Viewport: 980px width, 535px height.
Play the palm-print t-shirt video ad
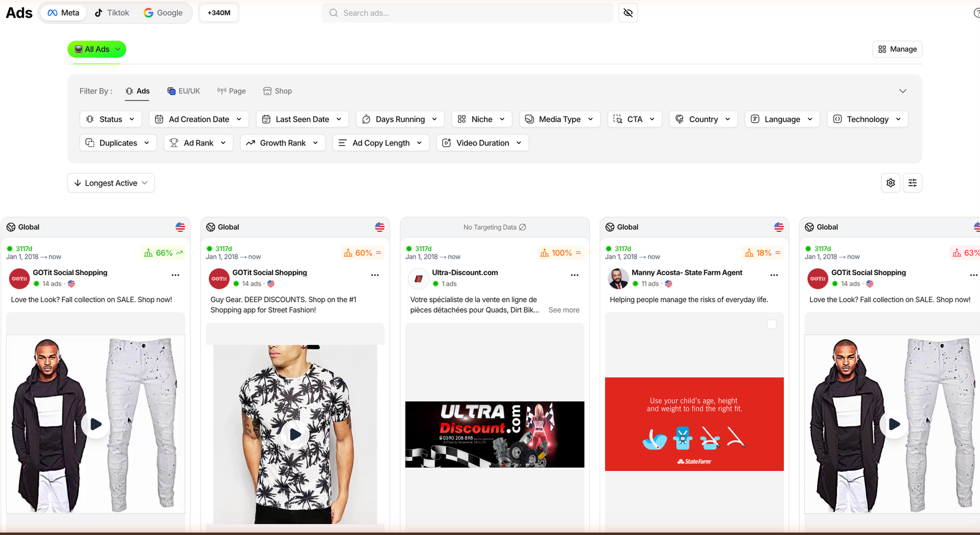pos(295,434)
